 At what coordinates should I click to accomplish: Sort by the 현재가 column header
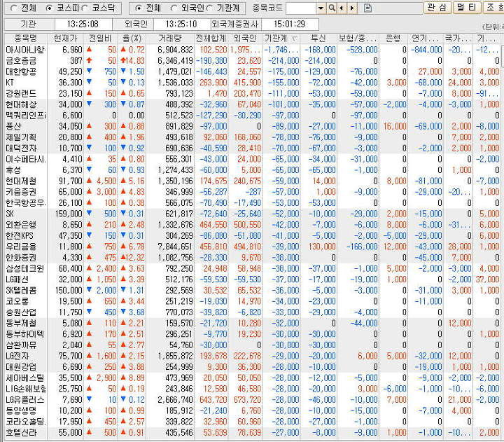(66, 39)
